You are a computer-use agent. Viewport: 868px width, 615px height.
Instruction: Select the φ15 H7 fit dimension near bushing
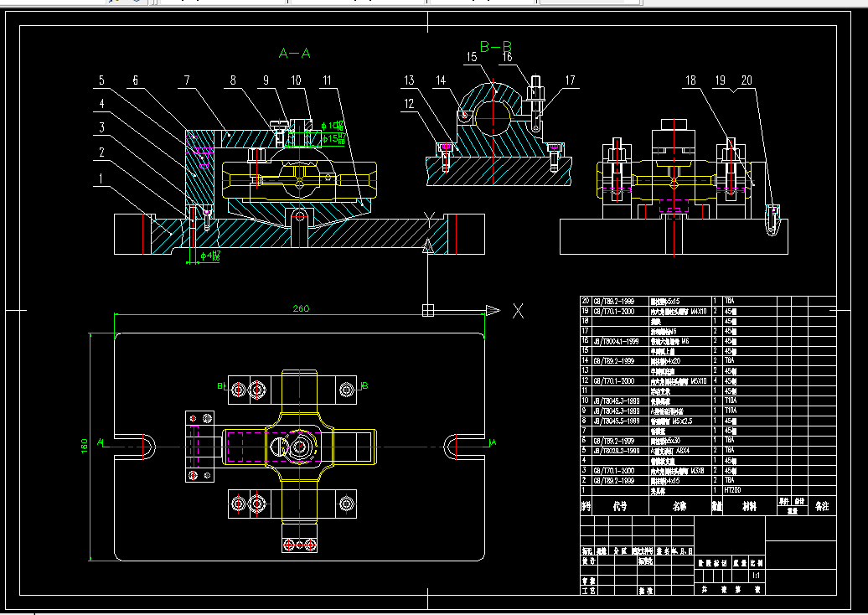coord(333,138)
